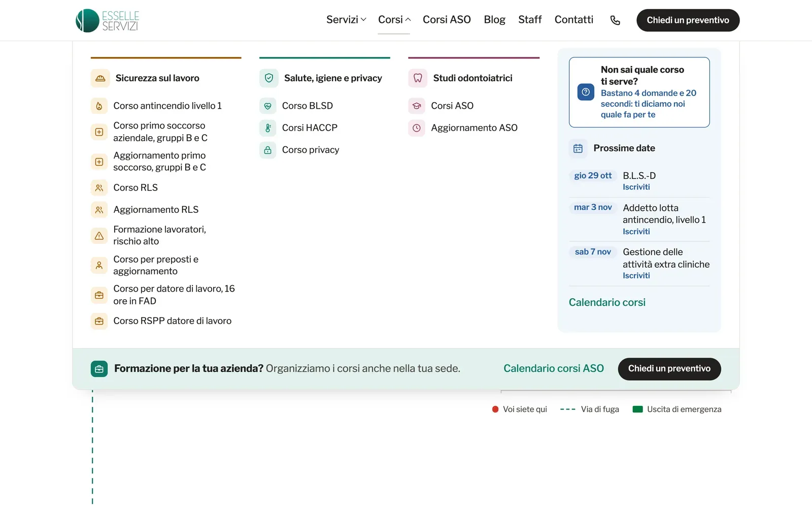Expand the Servizi dropdown menu
Screen dimensions: 812x508
pyautogui.click(x=346, y=20)
